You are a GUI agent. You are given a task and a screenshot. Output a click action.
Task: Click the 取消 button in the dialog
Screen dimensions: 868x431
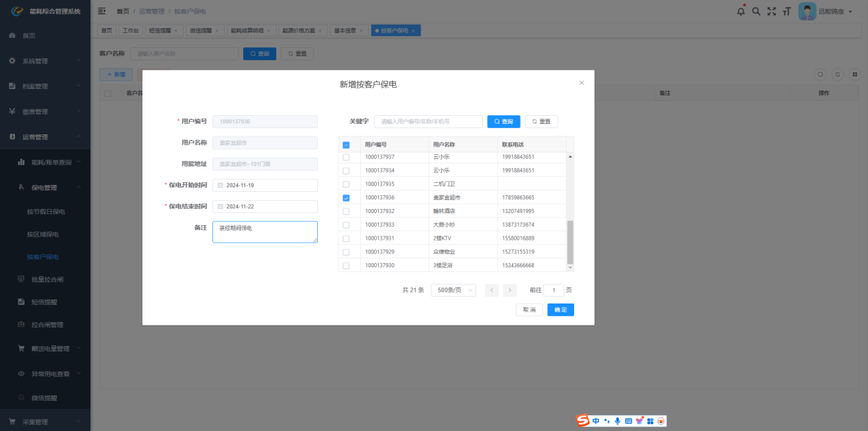point(530,310)
